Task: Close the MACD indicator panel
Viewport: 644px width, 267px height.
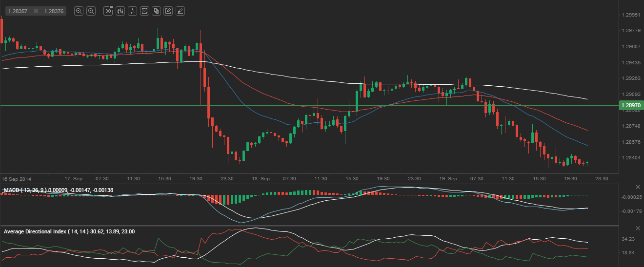Action: point(638,187)
